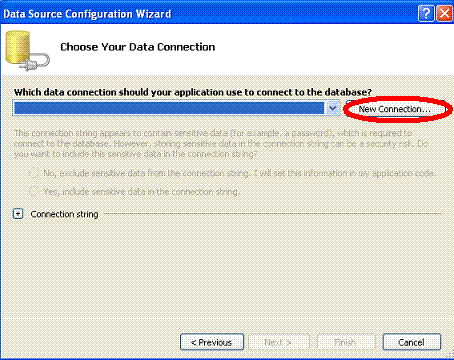The height and width of the screenshot is (360, 454).
Task: Go back with the Previous button
Action: (x=212, y=342)
